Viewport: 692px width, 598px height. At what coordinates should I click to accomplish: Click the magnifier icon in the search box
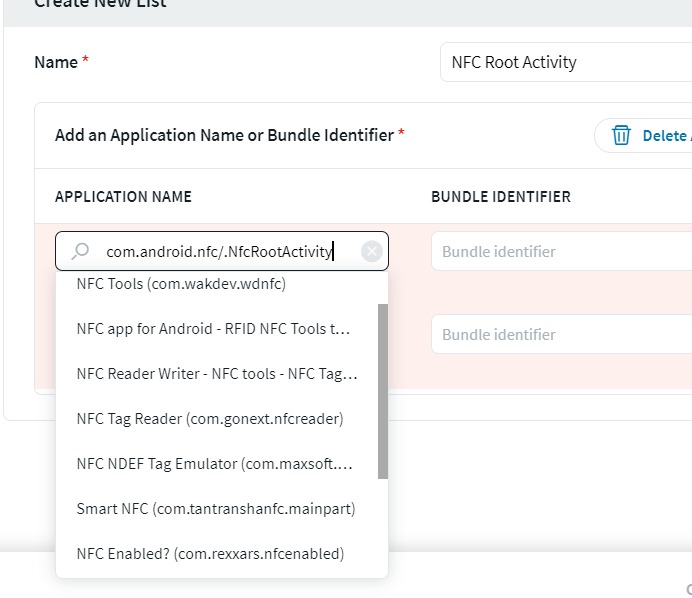[x=82, y=252]
